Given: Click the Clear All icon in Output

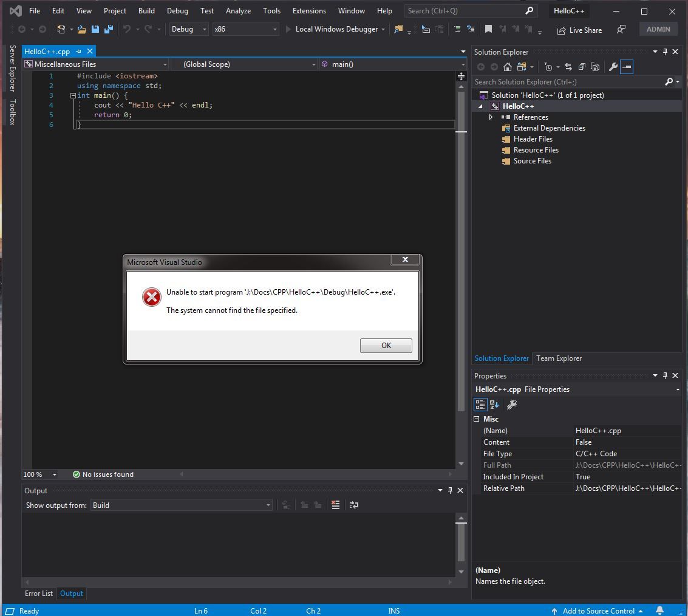Looking at the screenshot, I should 335,505.
